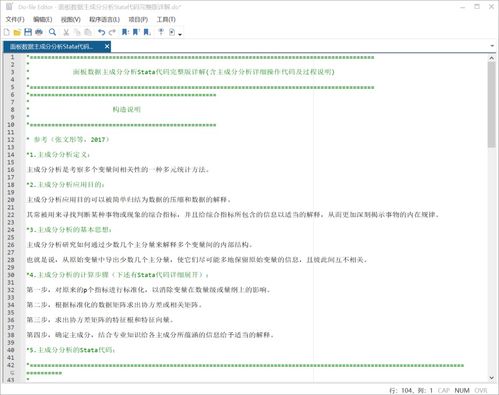This screenshot has width=499, height=395.
Task: Click the text on line 16
Action: coord(118,170)
